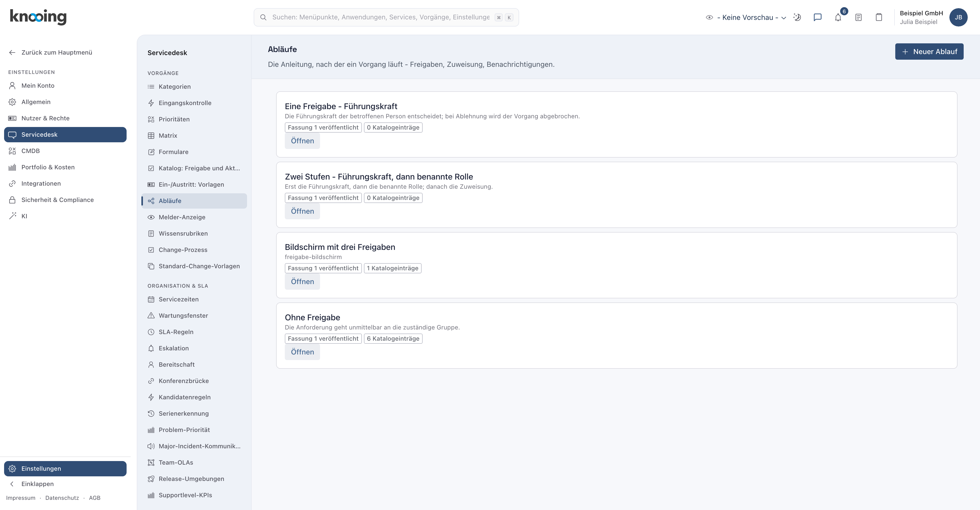Open the Keine Vorschau preview dropdown
980x510 pixels.
[746, 18]
